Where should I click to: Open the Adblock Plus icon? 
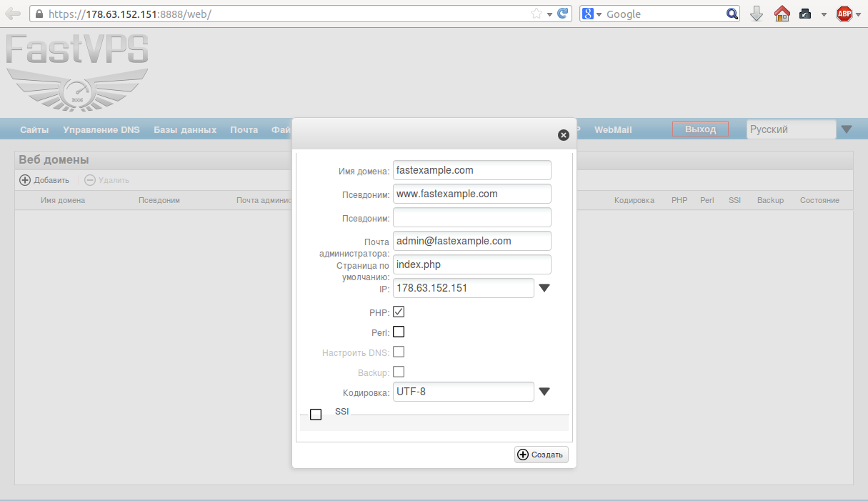tap(845, 14)
